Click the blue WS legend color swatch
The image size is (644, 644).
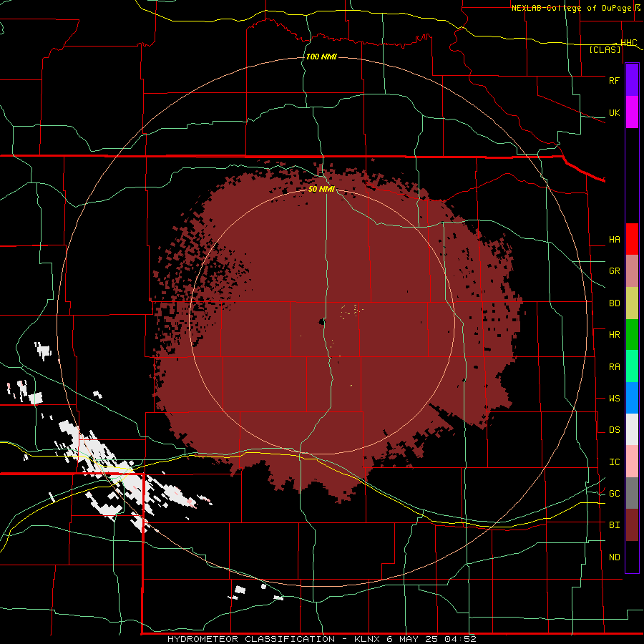[632, 398]
